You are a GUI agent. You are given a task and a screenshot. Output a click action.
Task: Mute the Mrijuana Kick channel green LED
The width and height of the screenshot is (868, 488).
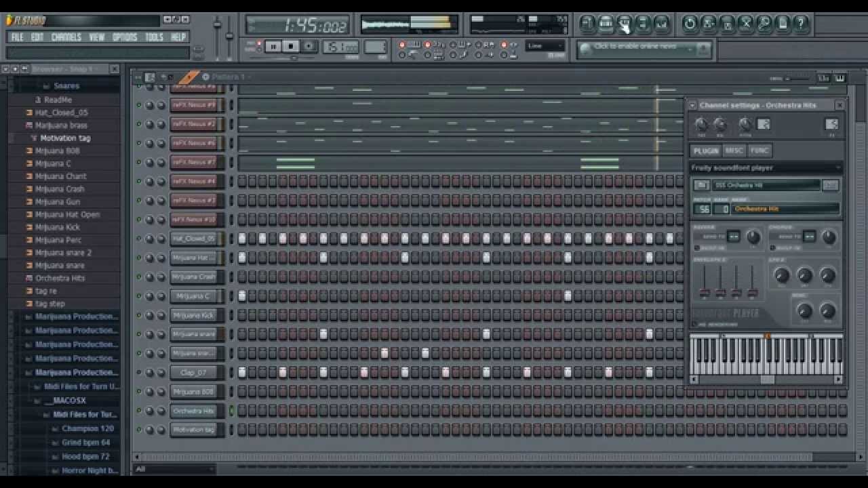tap(139, 315)
